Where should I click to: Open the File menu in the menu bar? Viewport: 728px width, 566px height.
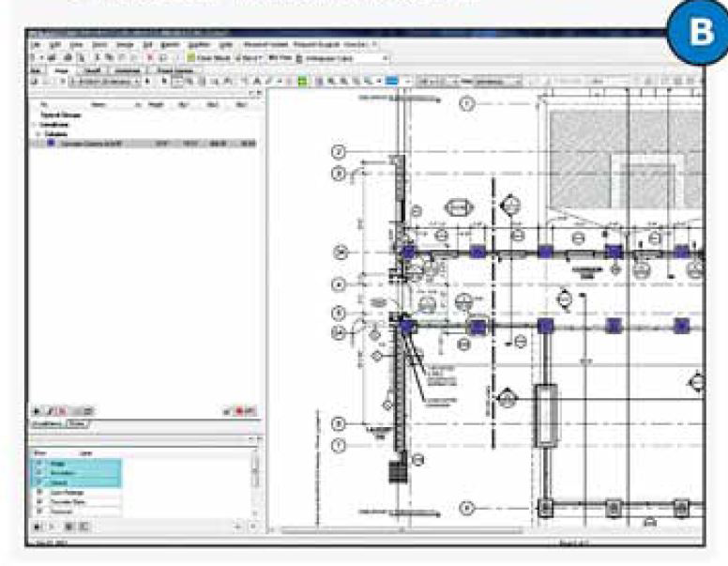pos(37,45)
